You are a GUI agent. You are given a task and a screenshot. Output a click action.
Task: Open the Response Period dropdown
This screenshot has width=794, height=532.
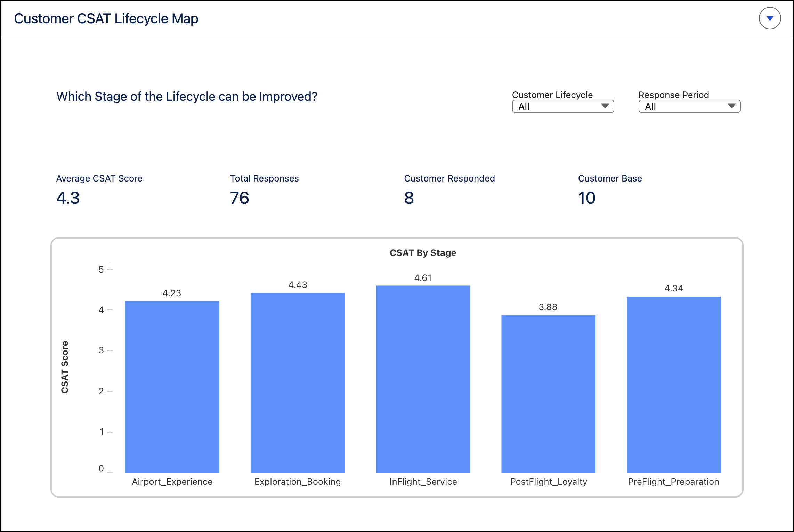click(x=689, y=106)
